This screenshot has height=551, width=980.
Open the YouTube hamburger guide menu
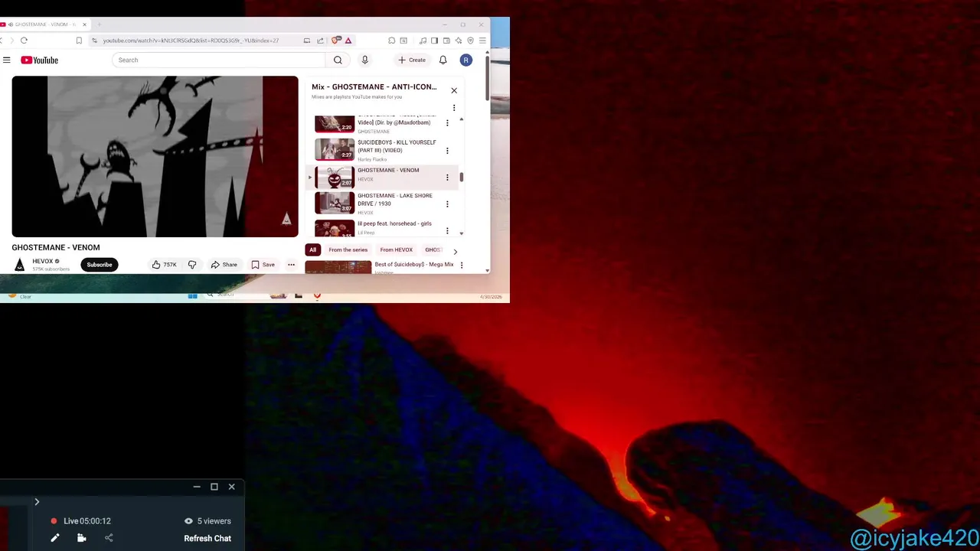click(x=6, y=60)
